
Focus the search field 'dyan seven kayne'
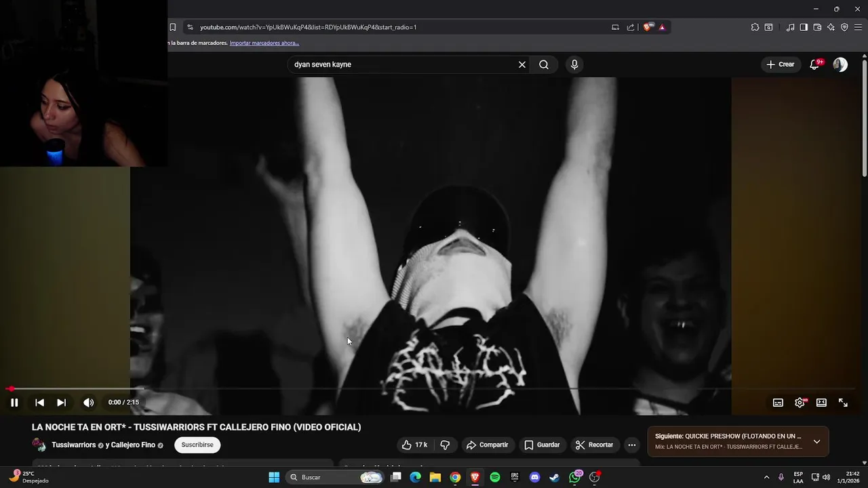(403, 64)
